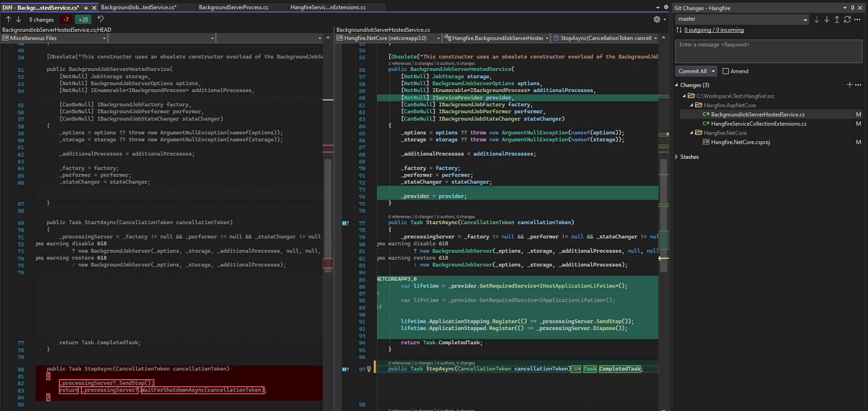The height and width of the screenshot is (411, 868).
Task: Switch to the HangfireServic...nExtensions.cs tab
Action: coord(328,7)
